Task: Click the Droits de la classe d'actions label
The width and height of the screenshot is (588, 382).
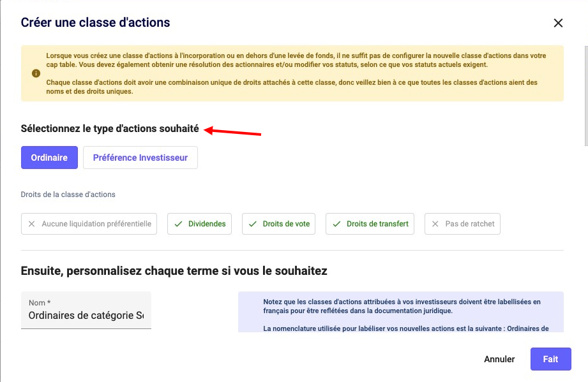Action: click(x=68, y=194)
